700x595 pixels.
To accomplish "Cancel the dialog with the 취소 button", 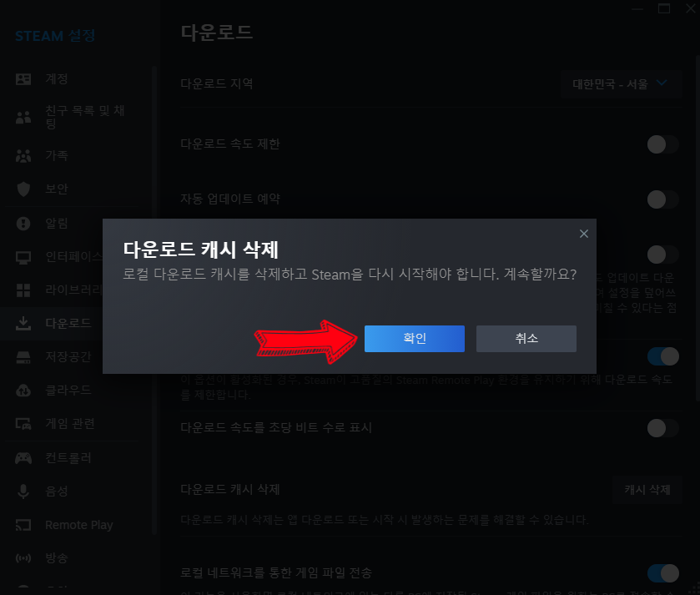I will [526, 338].
